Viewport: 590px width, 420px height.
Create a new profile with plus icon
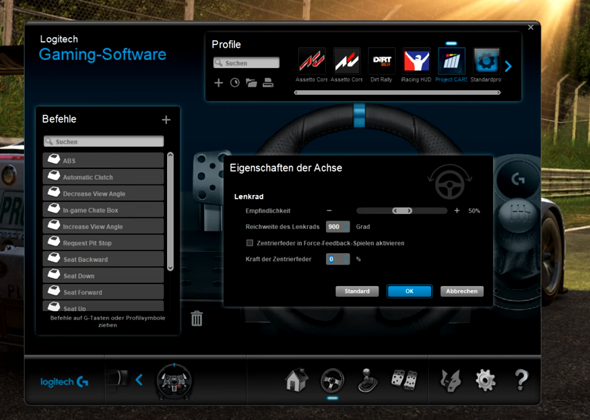point(218,83)
